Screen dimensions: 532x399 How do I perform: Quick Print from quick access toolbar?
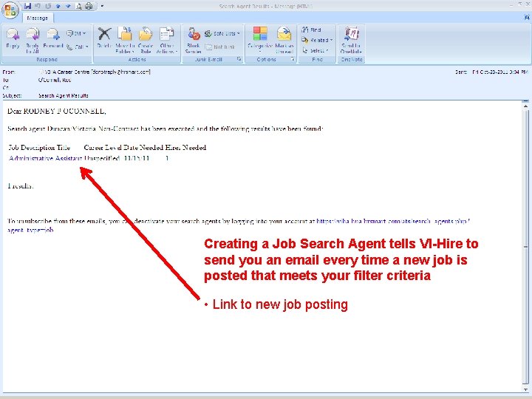click(89, 6)
